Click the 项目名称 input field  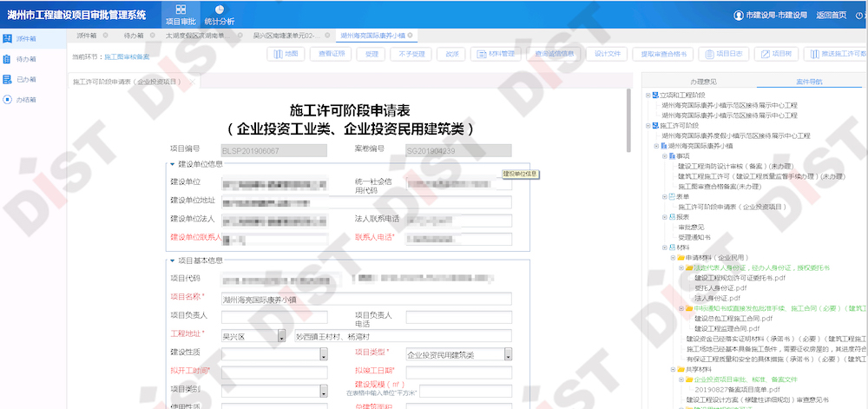click(x=365, y=299)
